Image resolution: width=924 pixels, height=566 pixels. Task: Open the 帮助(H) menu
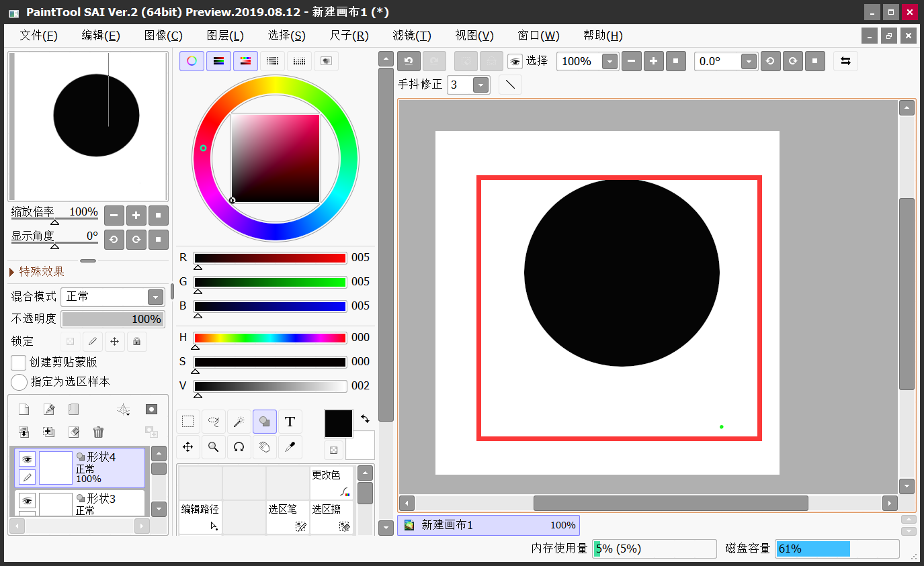603,36
